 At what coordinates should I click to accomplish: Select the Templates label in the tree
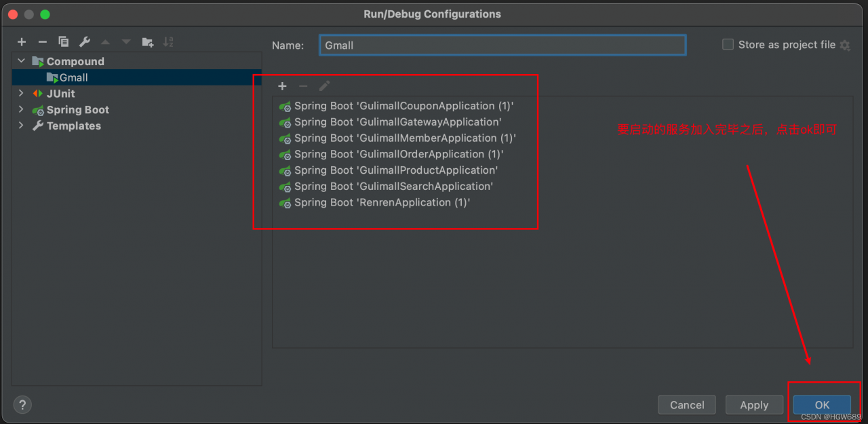click(x=74, y=126)
